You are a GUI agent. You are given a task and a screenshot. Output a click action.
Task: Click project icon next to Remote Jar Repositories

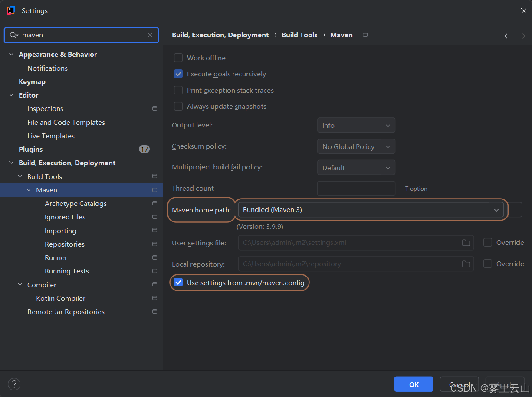tap(154, 312)
